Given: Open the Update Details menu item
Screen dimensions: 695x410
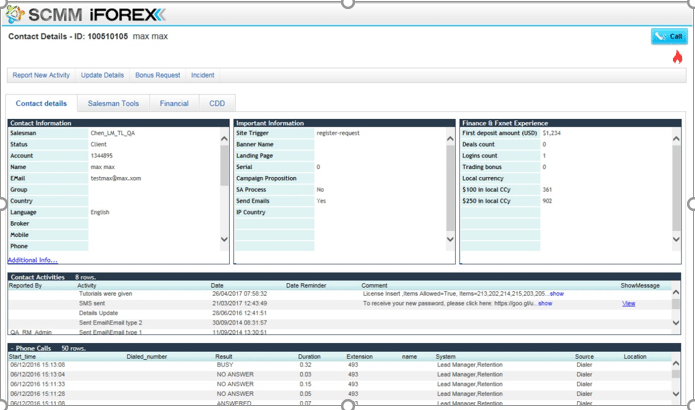Looking at the screenshot, I should click(102, 75).
